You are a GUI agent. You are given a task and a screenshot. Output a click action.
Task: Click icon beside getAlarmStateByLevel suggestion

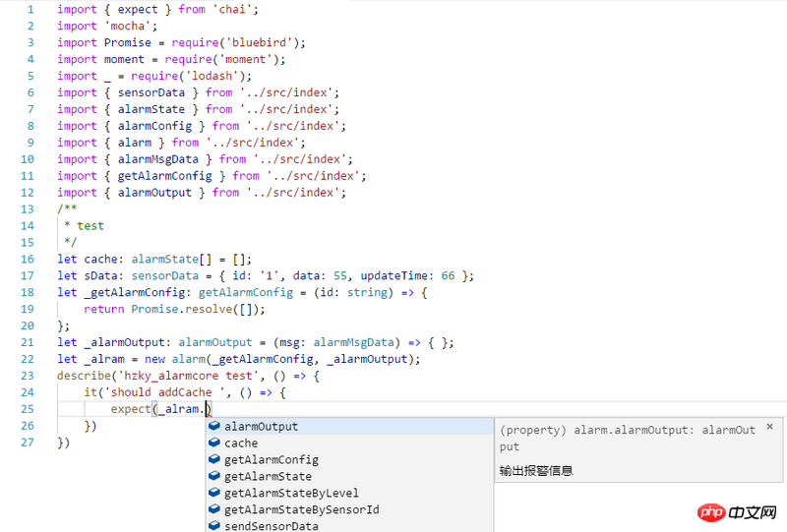coord(214,492)
